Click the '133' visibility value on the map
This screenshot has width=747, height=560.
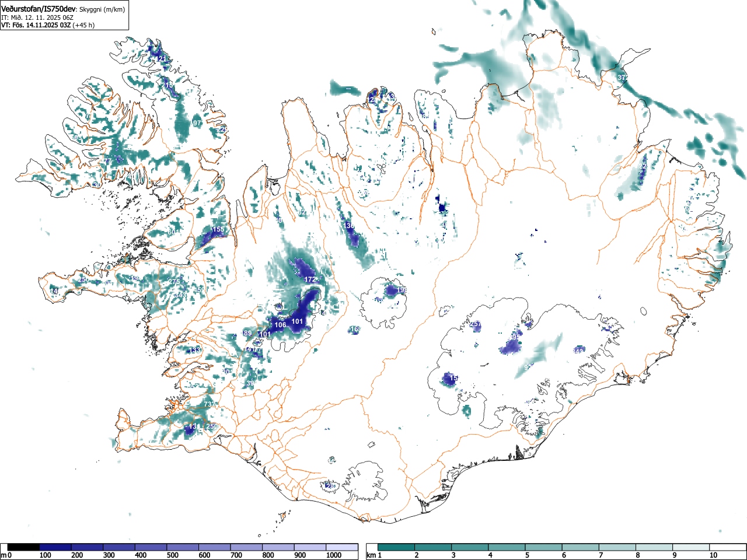195,351
